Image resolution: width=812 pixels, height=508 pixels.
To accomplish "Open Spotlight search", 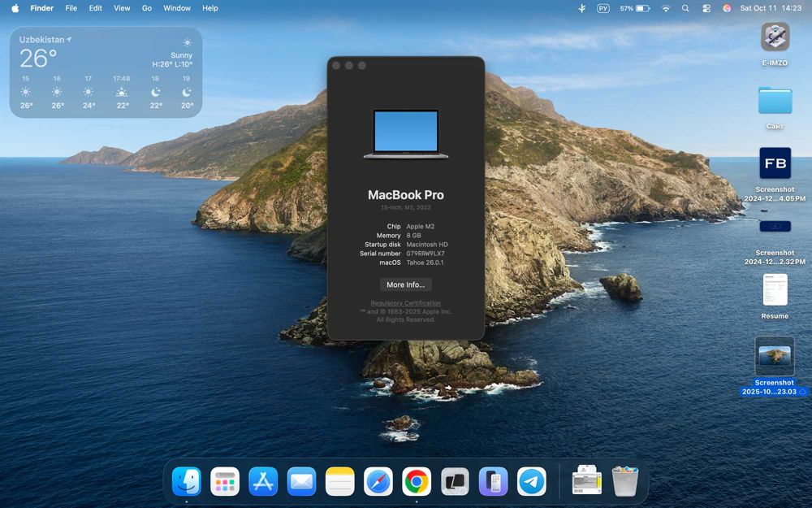I will [x=685, y=8].
